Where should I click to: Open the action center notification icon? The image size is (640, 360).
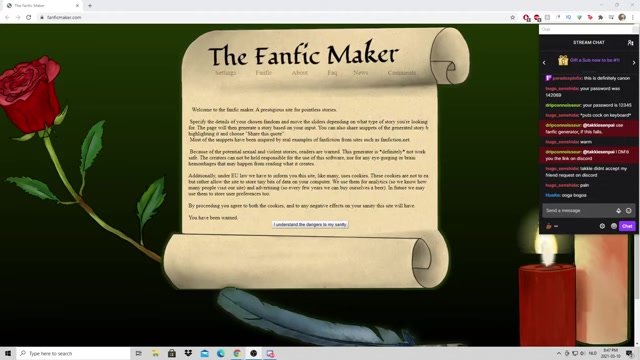pos(629,353)
